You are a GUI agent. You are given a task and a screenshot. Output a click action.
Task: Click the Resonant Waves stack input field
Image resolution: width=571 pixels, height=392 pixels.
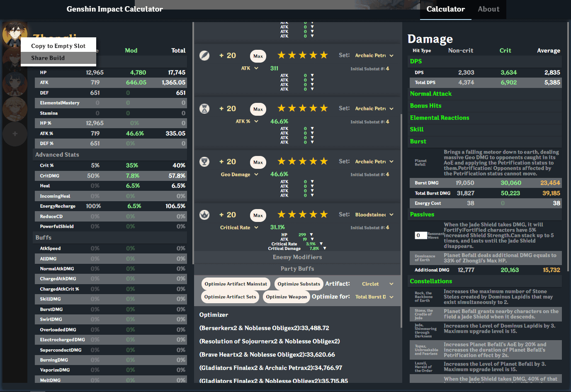click(420, 236)
